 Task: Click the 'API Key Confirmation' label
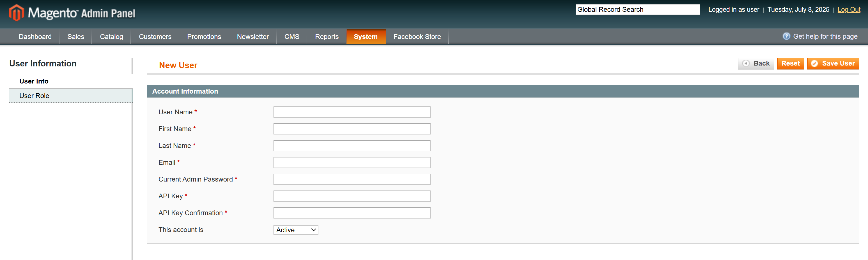click(x=191, y=213)
